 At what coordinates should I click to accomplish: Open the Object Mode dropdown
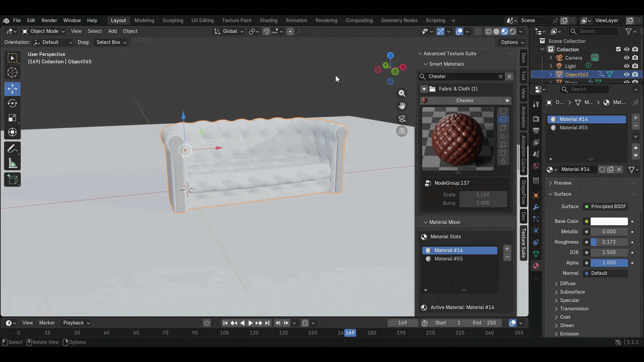(43, 31)
